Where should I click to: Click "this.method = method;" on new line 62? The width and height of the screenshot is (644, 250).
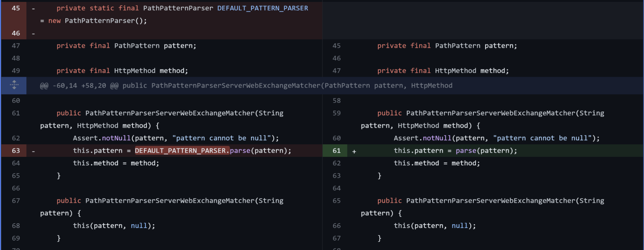437,163
